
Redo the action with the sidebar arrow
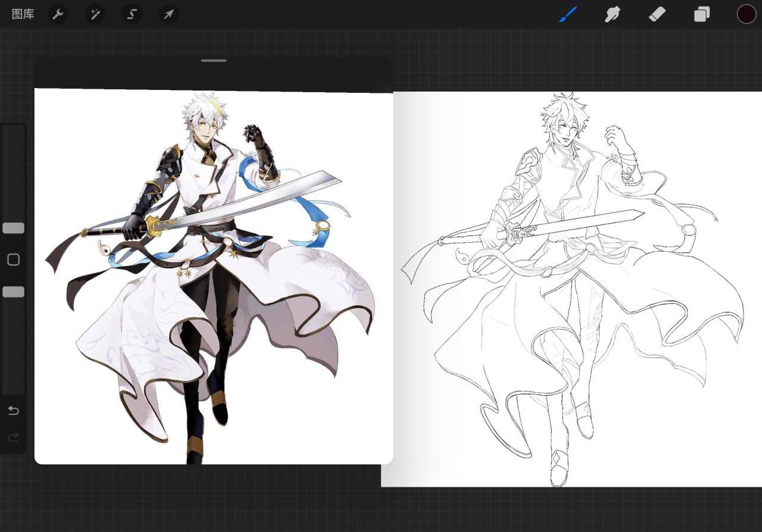pos(13,438)
